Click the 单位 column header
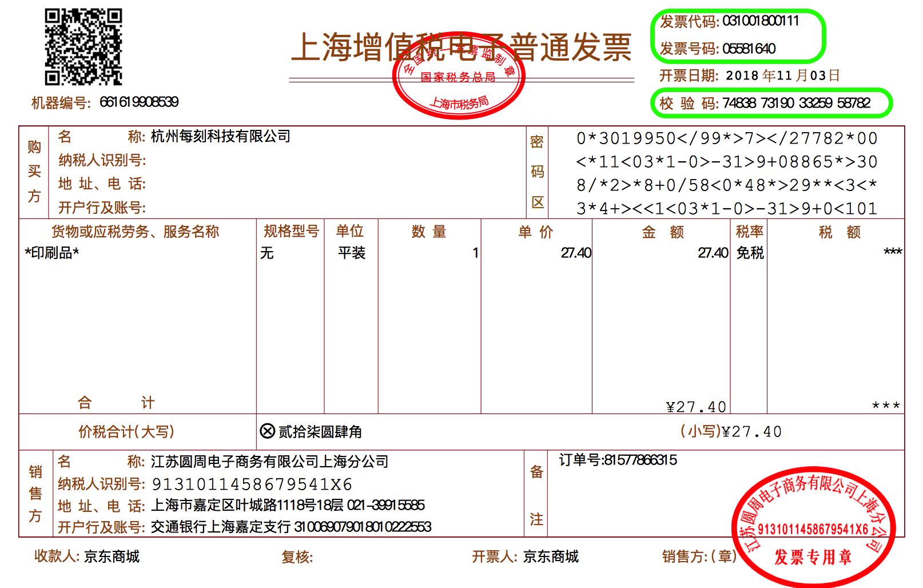Image resolution: width=923 pixels, height=588 pixels. [349, 231]
